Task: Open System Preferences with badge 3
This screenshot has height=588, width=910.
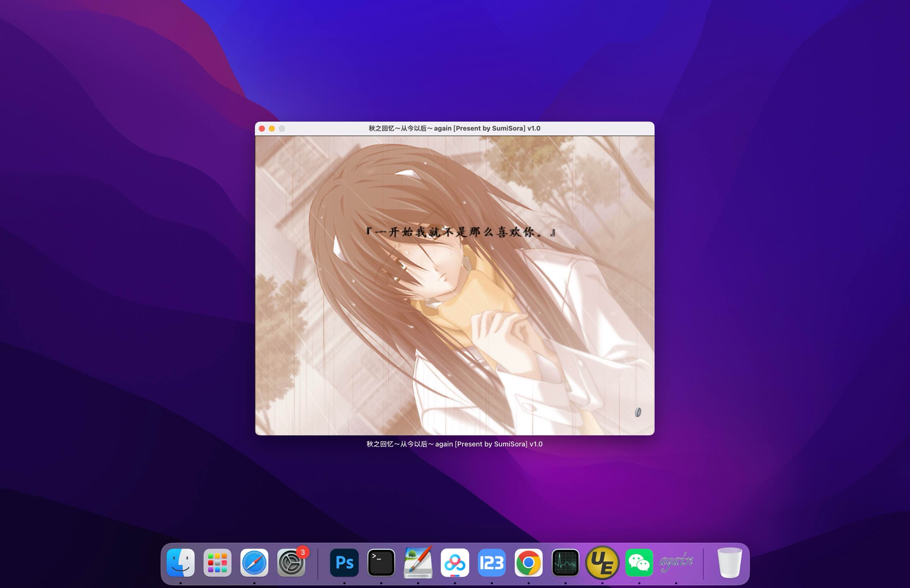Action: (291, 562)
